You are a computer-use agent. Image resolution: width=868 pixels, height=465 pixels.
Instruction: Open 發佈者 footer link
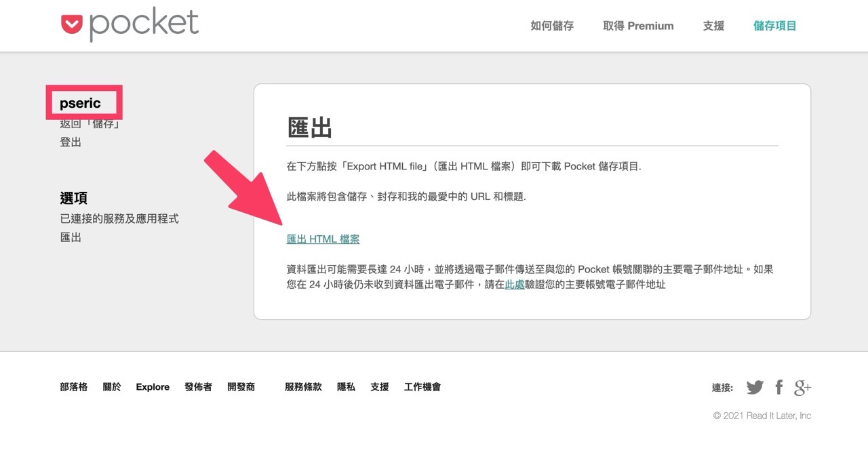[198, 387]
